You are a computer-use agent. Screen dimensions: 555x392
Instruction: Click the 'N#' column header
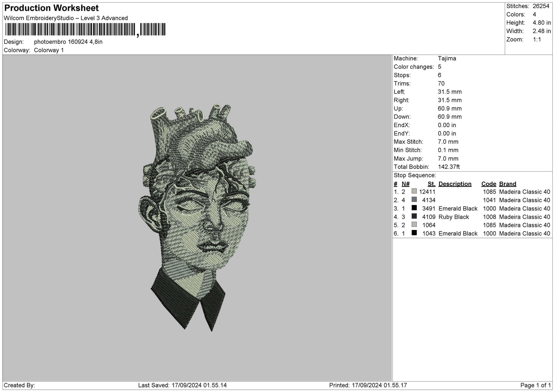point(406,184)
